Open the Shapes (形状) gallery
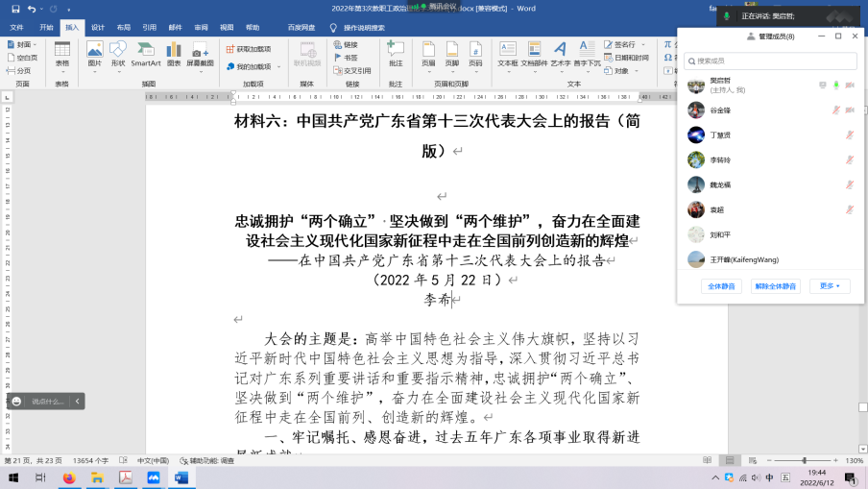 click(x=118, y=56)
